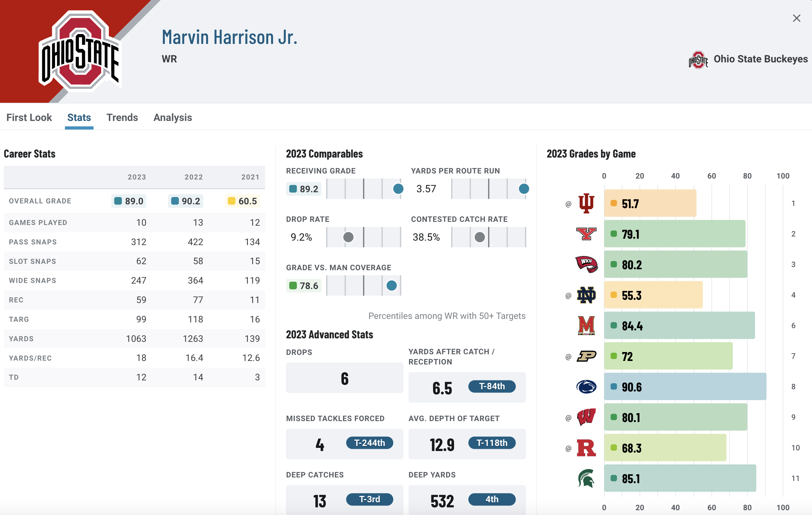This screenshot has height=515, width=812.
Task: Click the Notre Dame logo
Action: 586,295
